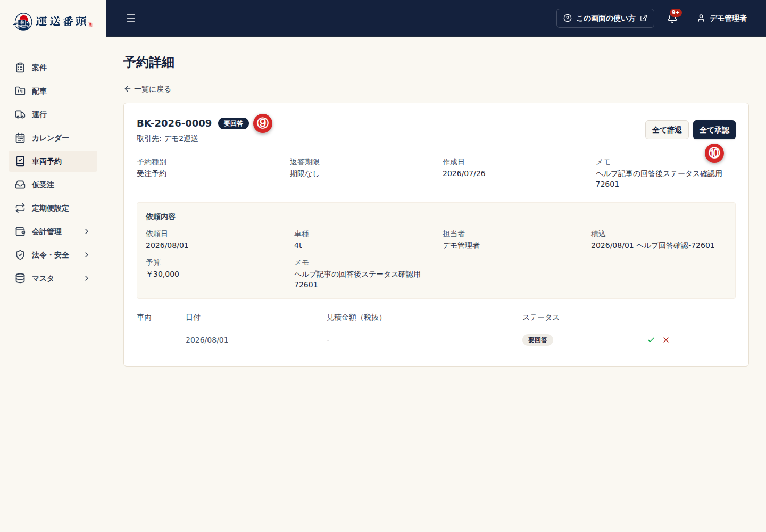Open 仮受注 from the sidebar

click(x=53, y=185)
